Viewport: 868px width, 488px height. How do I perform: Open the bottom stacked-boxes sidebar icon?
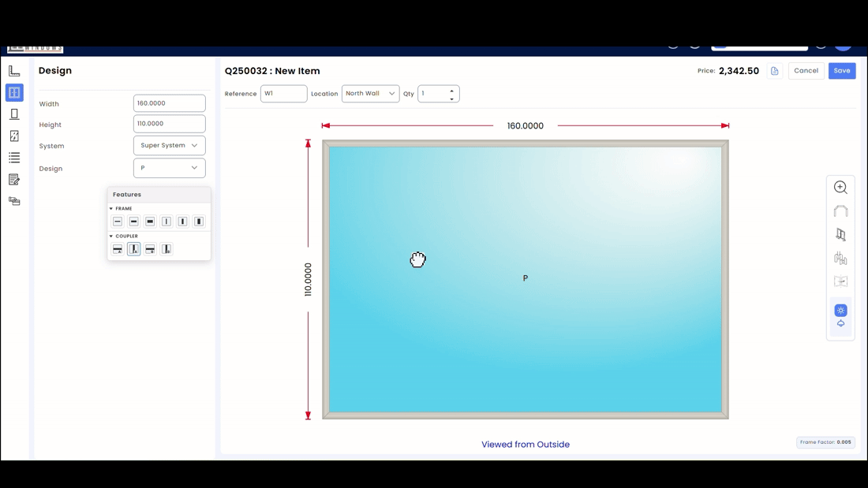(14, 201)
